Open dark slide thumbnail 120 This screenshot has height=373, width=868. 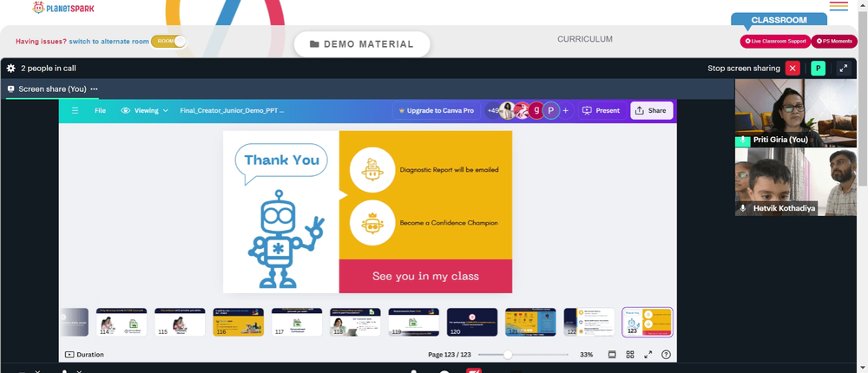click(x=472, y=322)
